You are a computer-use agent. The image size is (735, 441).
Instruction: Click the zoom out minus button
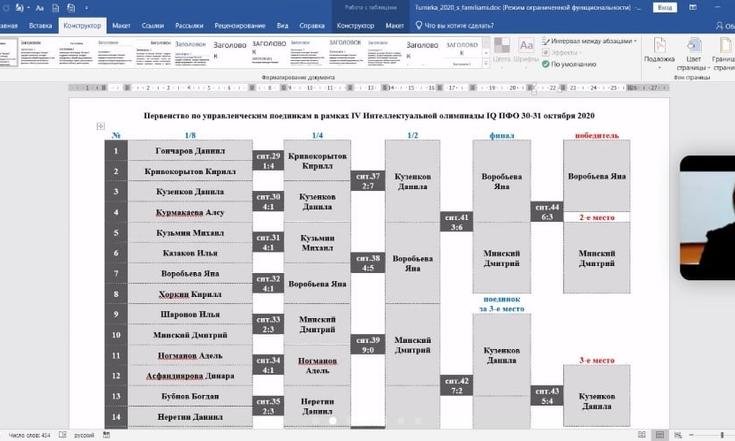point(691,435)
